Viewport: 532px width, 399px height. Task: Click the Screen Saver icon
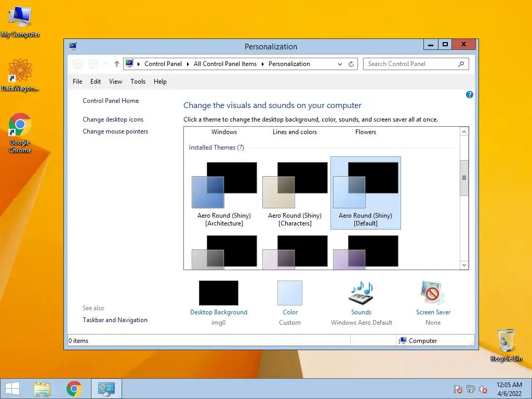(433, 293)
